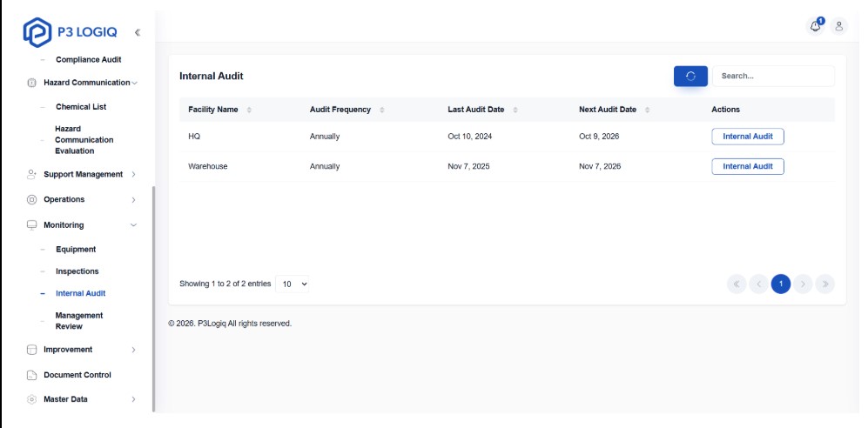Viewport: 868px width, 428px height.
Task: Click the Improvement sidebar icon
Action: [x=31, y=350]
